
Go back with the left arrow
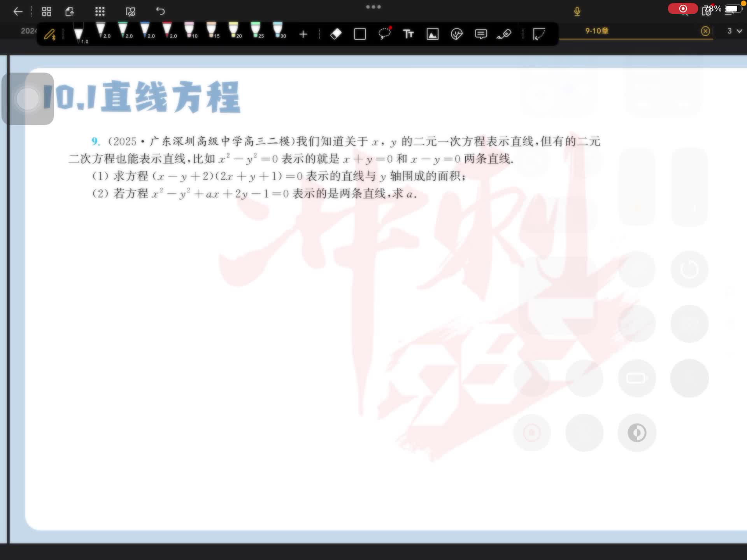point(18,11)
